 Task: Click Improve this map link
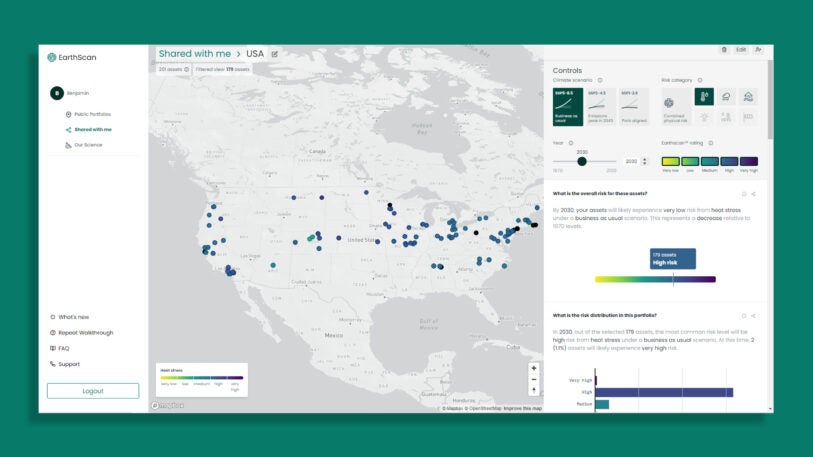point(523,409)
